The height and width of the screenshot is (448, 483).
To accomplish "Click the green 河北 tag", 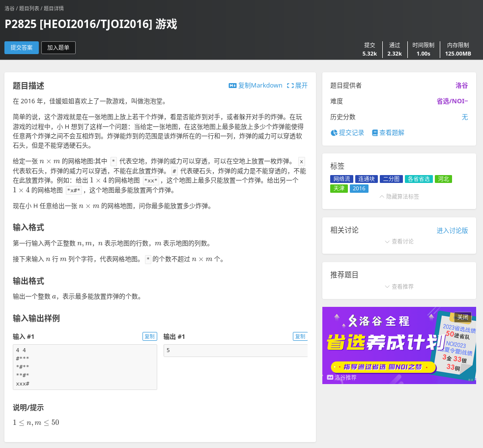I will pyautogui.click(x=443, y=179).
